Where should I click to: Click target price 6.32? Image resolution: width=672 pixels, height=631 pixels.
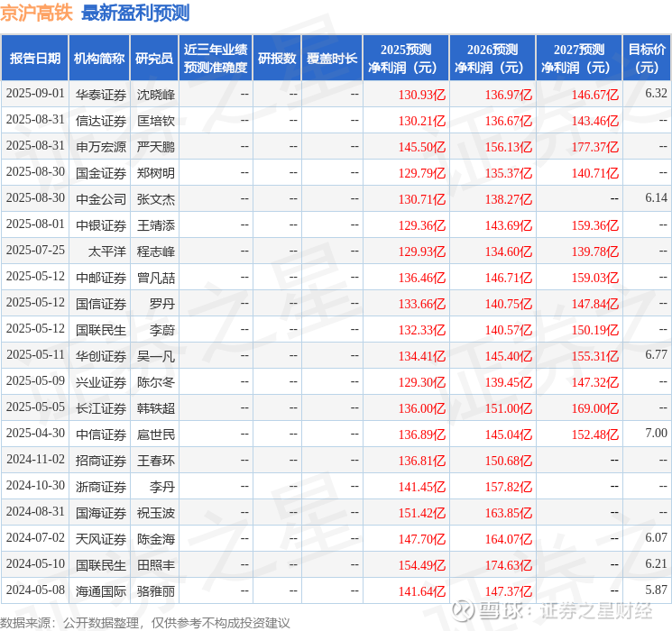pos(656,93)
